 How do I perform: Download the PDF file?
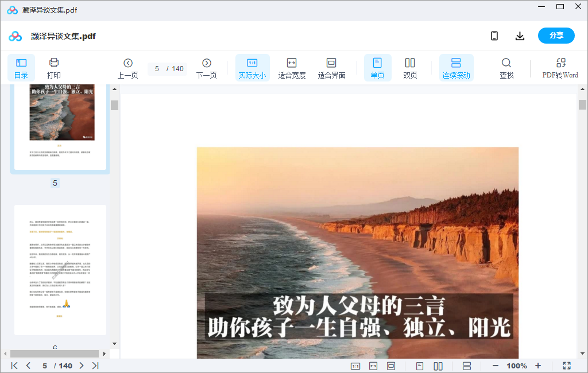tap(520, 36)
